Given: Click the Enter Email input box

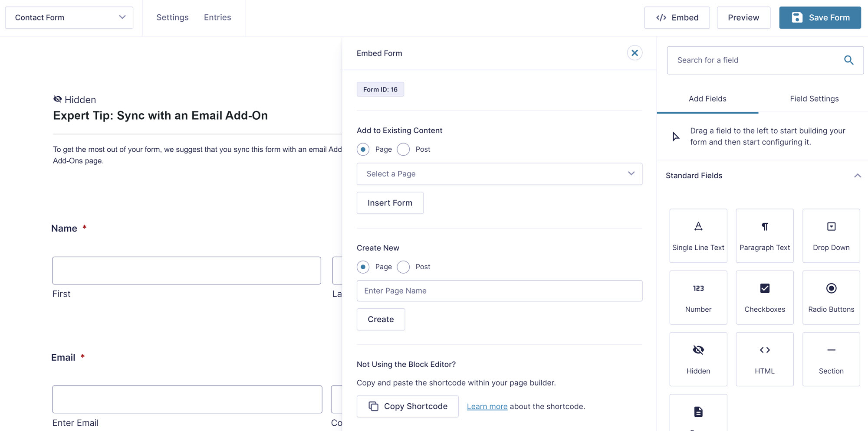Looking at the screenshot, I should coord(187,399).
